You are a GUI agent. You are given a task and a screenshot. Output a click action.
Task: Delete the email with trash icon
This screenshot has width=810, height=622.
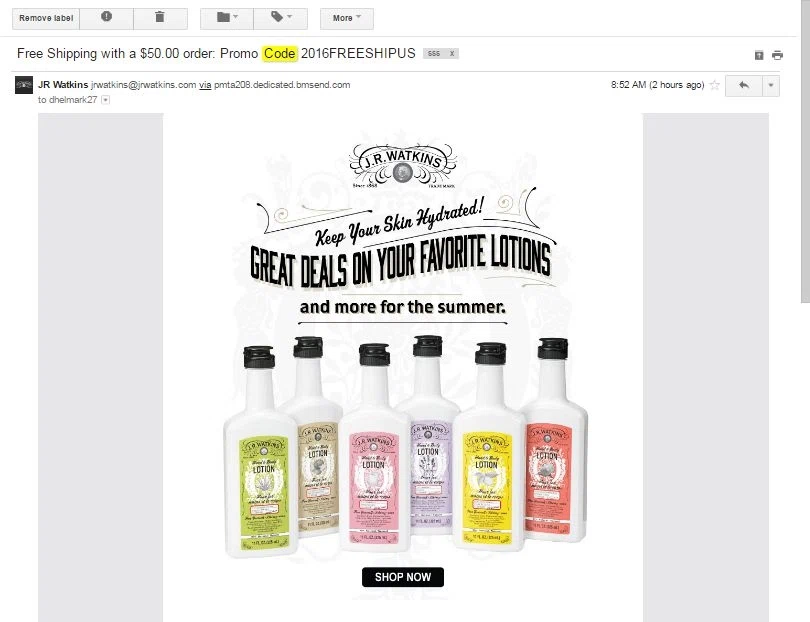coord(160,18)
